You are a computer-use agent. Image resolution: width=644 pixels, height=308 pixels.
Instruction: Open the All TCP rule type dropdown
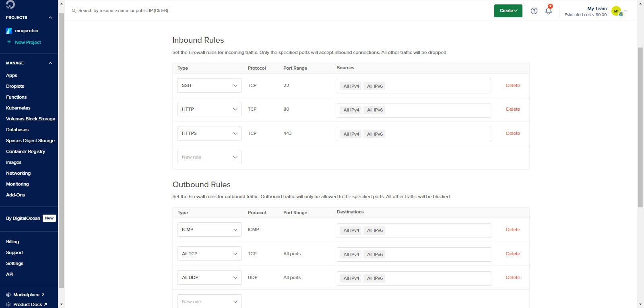209,254
